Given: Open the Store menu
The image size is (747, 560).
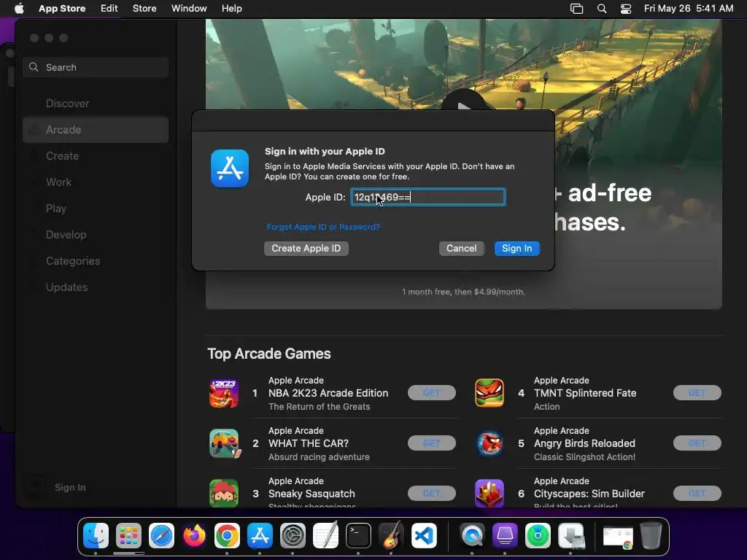Looking at the screenshot, I should click(144, 9).
